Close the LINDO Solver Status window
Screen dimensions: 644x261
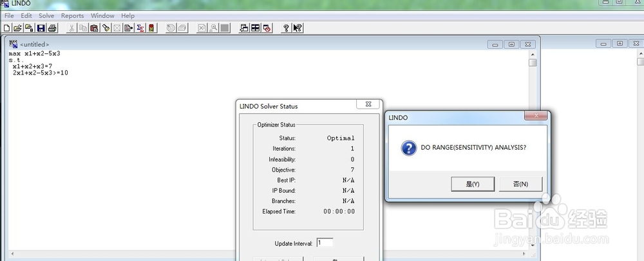pyautogui.click(x=368, y=105)
